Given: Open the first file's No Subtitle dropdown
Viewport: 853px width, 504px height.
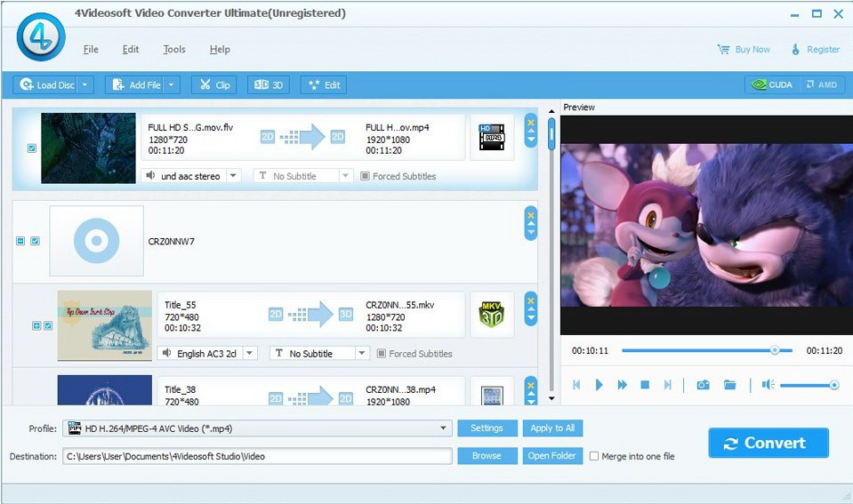Looking at the screenshot, I should pyautogui.click(x=344, y=176).
